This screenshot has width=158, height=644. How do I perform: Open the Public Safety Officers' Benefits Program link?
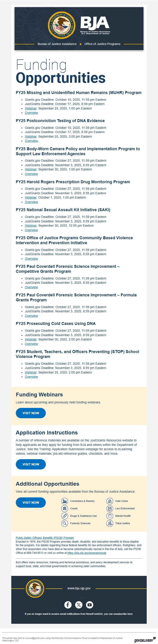45,537
